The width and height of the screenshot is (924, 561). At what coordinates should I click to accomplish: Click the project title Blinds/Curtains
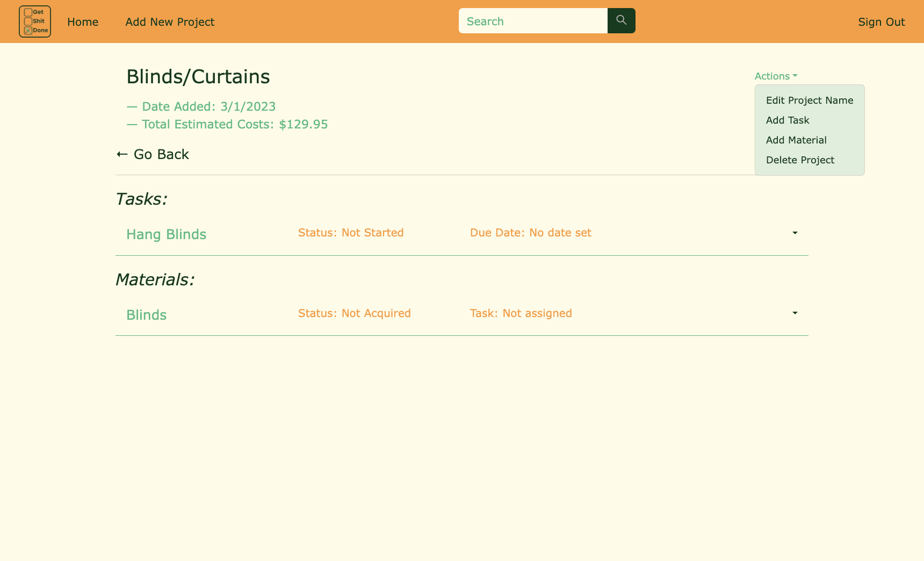pos(198,76)
